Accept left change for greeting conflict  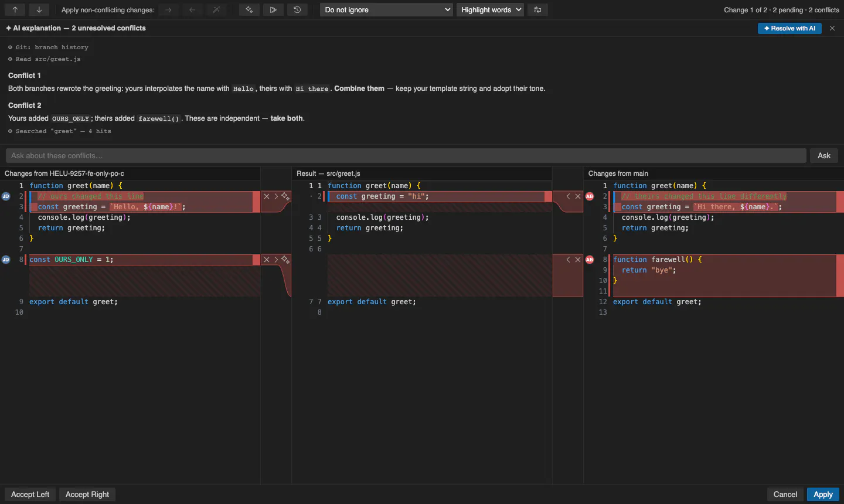276,196
